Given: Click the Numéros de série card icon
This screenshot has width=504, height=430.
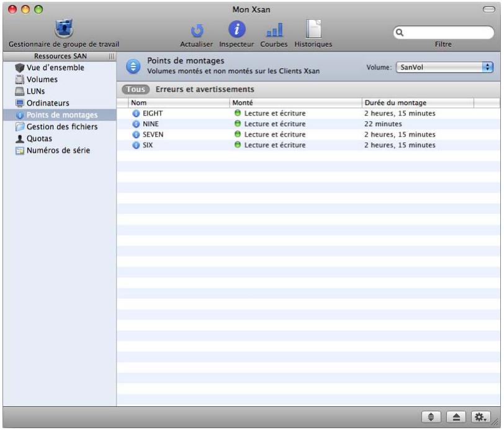Looking at the screenshot, I should point(20,150).
